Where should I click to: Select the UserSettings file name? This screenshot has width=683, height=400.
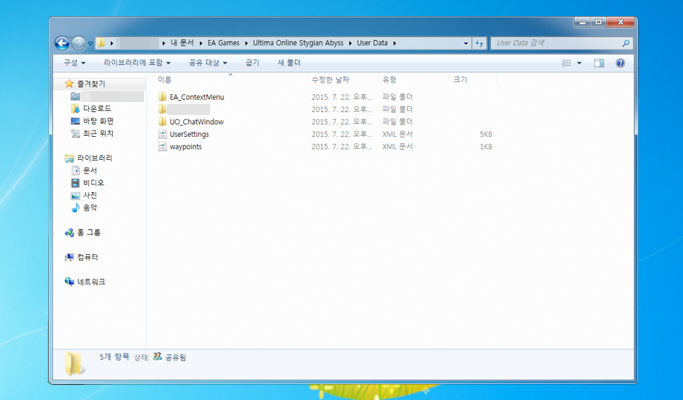tap(189, 134)
